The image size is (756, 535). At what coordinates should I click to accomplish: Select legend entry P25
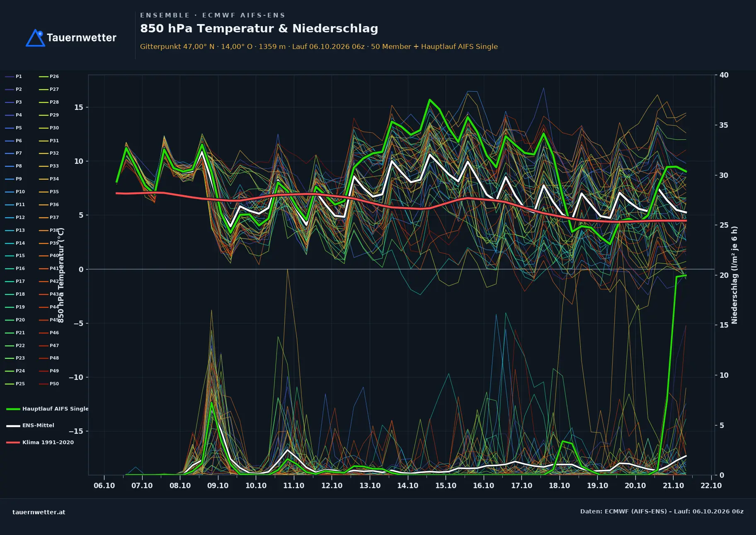(x=15, y=384)
